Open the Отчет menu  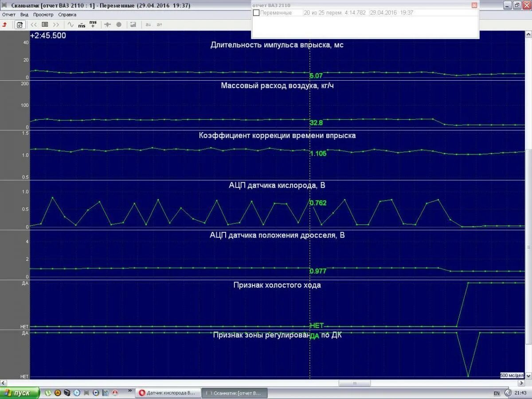pos(9,15)
